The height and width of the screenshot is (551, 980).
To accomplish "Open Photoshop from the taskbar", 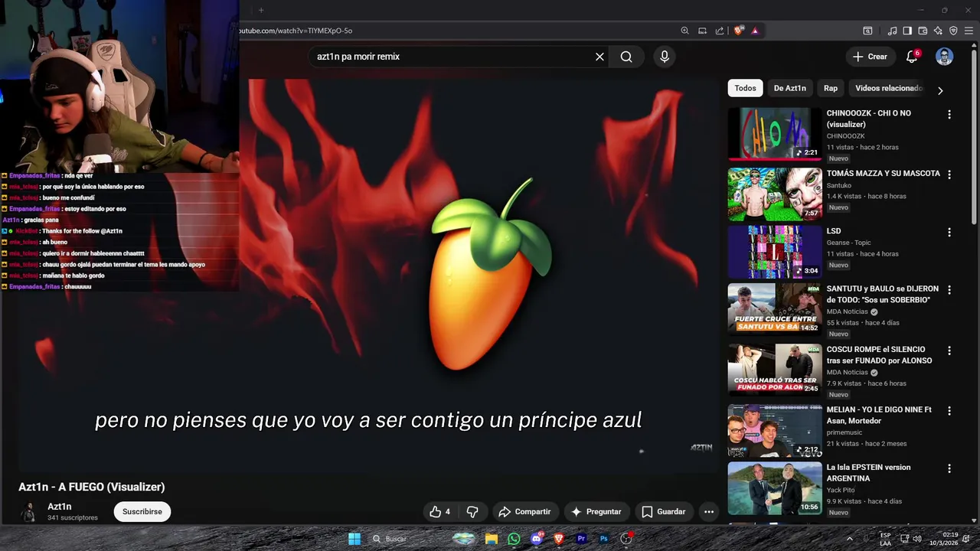I will coord(603,539).
